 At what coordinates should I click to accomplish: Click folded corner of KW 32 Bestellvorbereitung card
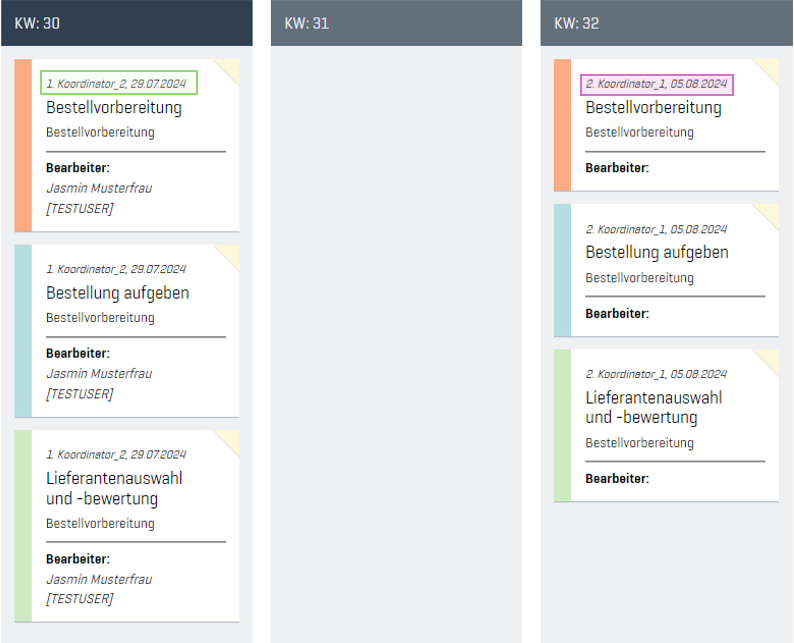770,67
